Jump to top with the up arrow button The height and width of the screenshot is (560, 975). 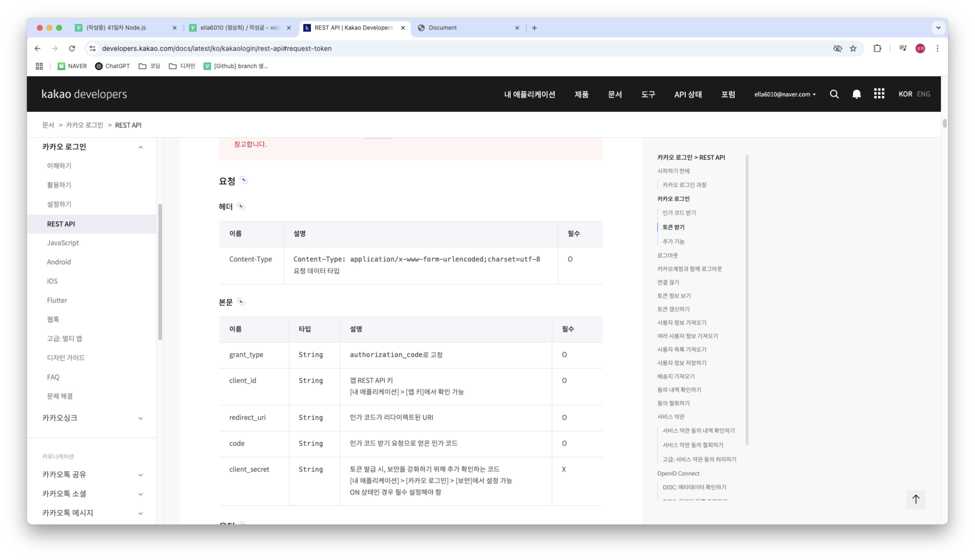pos(916,499)
